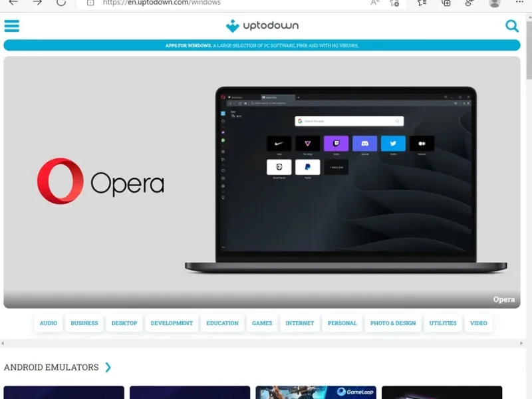The width and height of the screenshot is (532, 399).
Task: Open the hamburger menu icon
Action: 12,26
